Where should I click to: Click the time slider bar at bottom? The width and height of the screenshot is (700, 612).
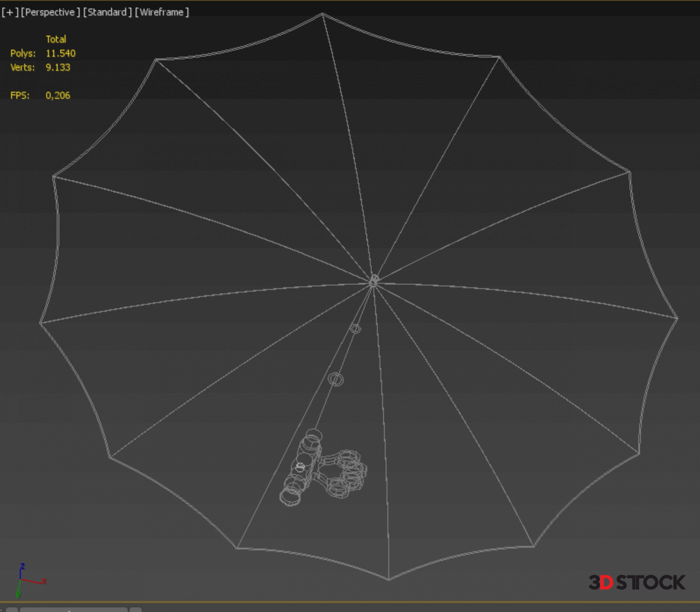74,609
